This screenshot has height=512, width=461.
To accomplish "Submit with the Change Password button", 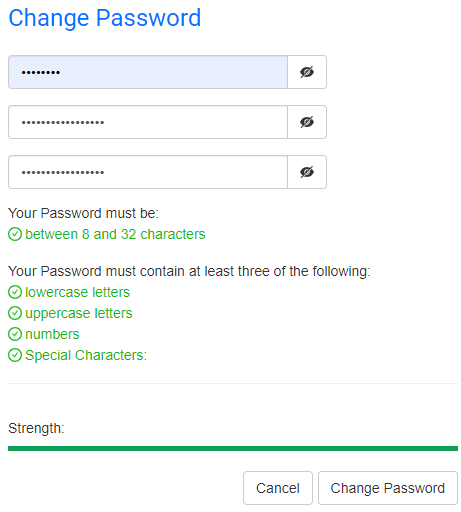I will (388, 488).
